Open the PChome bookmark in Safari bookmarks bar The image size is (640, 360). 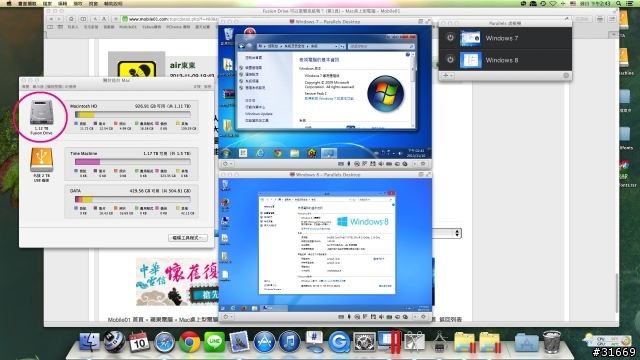coord(178,27)
